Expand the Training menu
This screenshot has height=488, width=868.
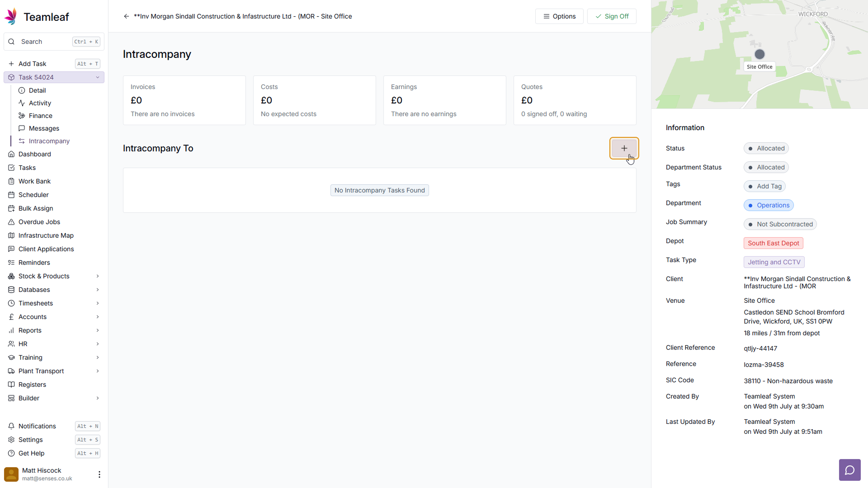pyautogui.click(x=97, y=357)
